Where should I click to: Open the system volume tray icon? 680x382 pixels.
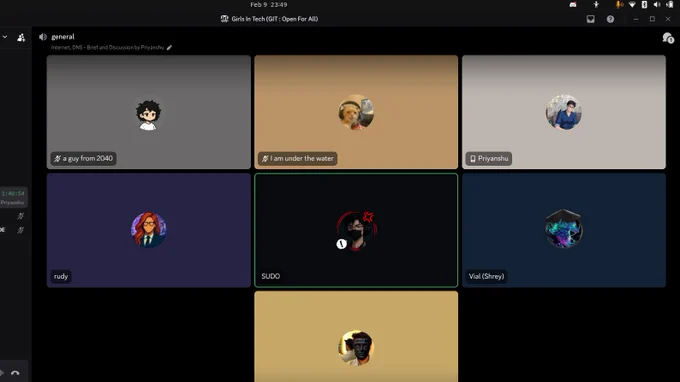(x=657, y=5)
